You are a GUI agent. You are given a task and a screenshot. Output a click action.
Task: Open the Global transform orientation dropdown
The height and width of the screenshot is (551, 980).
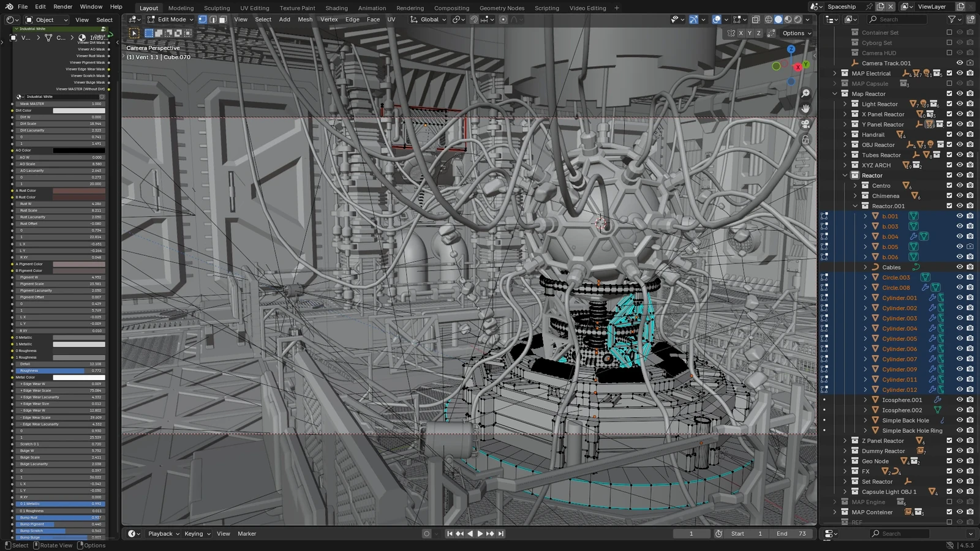coord(429,19)
